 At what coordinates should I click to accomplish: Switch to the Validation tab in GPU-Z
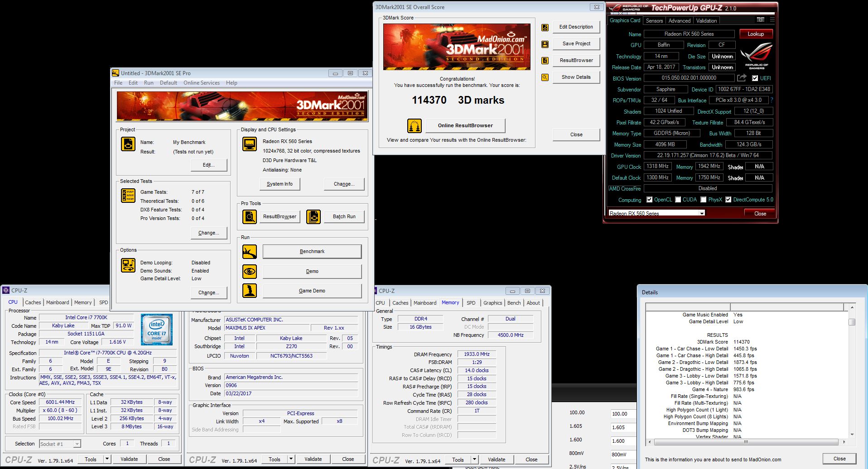click(x=706, y=21)
